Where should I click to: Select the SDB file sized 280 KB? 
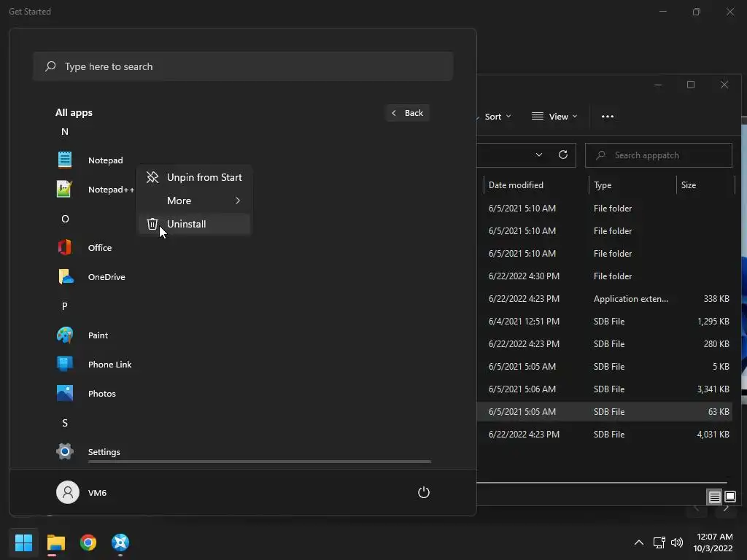(605, 344)
